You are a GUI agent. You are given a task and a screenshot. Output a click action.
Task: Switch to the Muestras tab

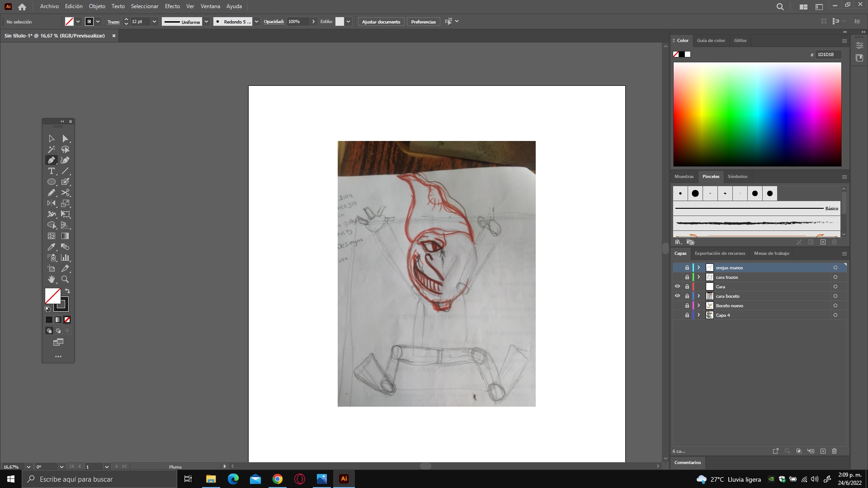(x=684, y=177)
